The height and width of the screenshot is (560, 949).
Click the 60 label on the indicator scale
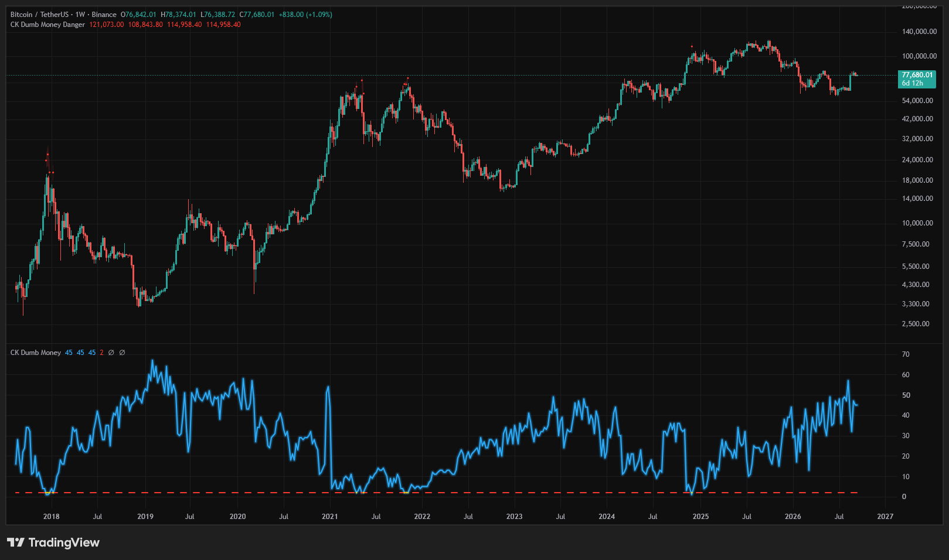pos(906,375)
